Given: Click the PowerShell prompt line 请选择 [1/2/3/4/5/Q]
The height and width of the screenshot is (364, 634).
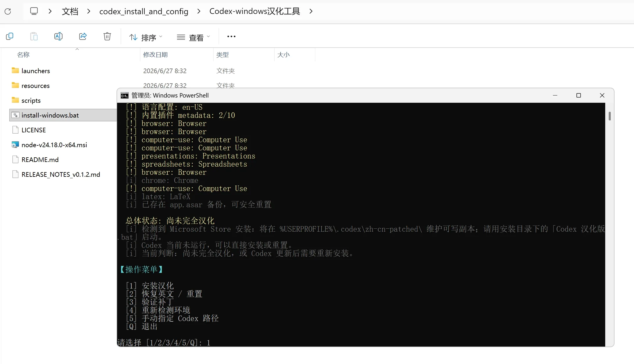Looking at the screenshot, I should (x=164, y=343).
